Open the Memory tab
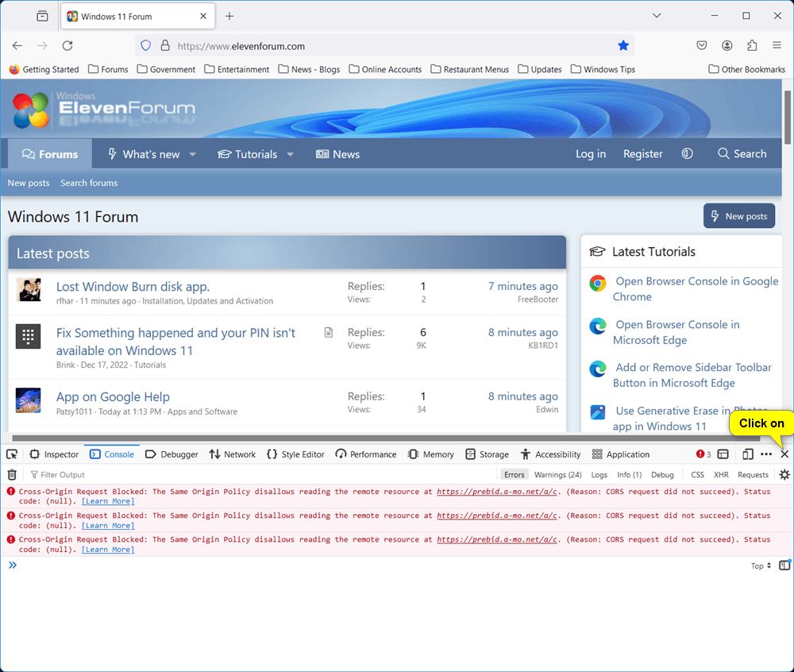 coord(431,454)
